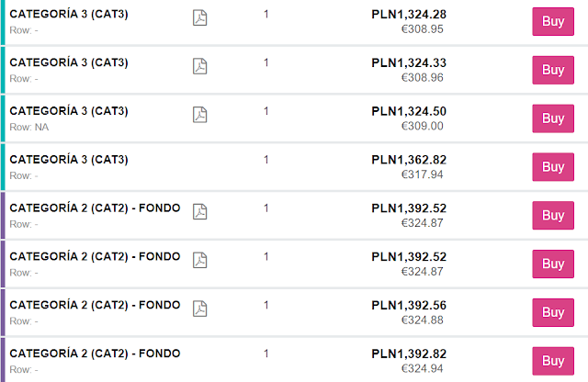Click Categoría 3 title priced PLN1,362.82
The width and height of the screenshot is (588, 382).
(x=69, y=160)
